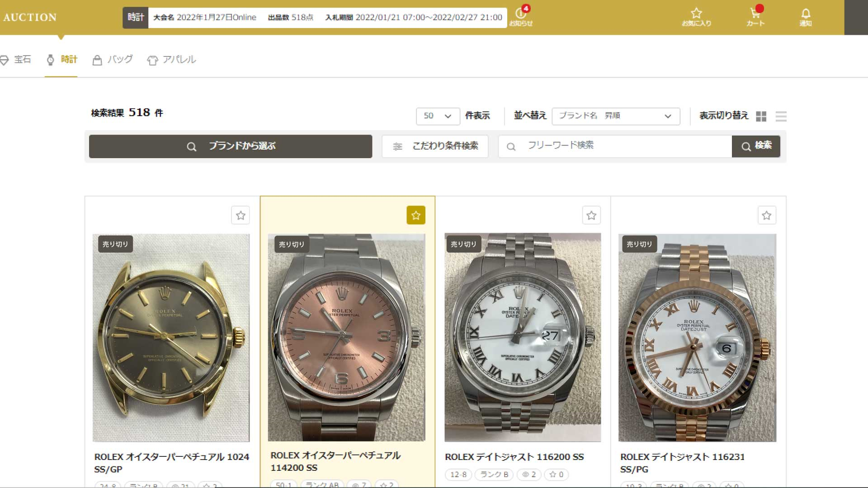
Task: Open the カート shopping cart
Action: (x=755, y=16)
